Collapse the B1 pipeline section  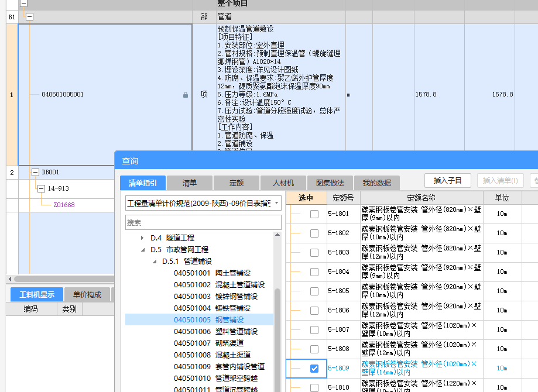pos(29,16)
